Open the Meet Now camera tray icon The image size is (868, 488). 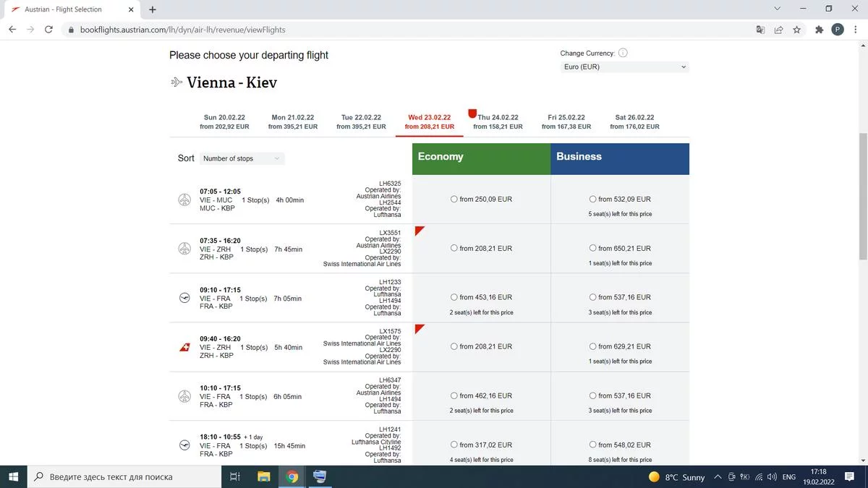click(732, 477)
